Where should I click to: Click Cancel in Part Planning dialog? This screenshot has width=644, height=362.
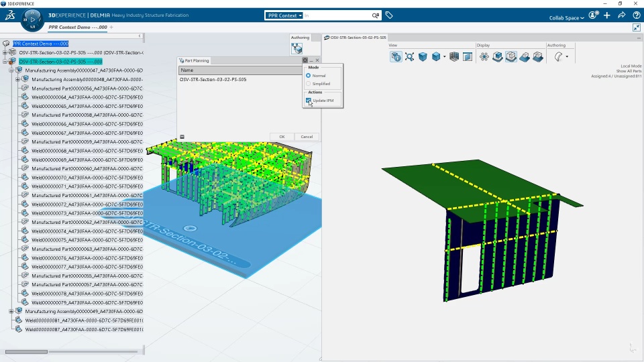[x=307, y=137]
